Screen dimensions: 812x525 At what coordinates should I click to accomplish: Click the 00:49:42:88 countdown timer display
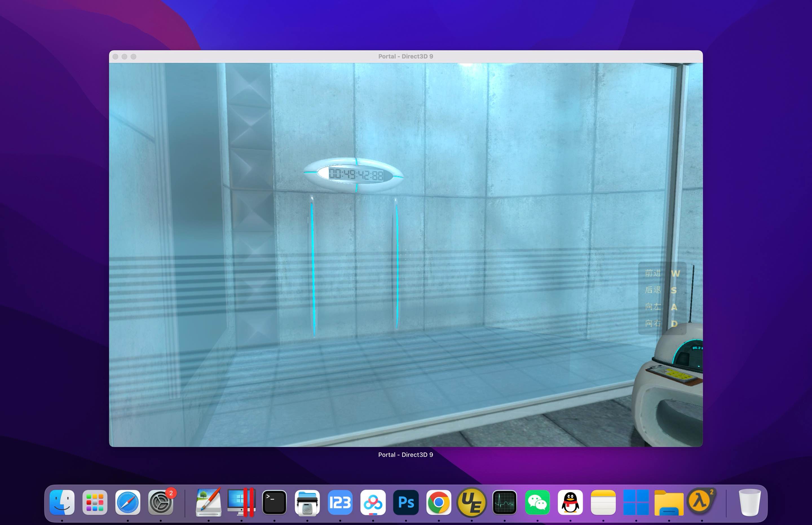click(356, 175)
